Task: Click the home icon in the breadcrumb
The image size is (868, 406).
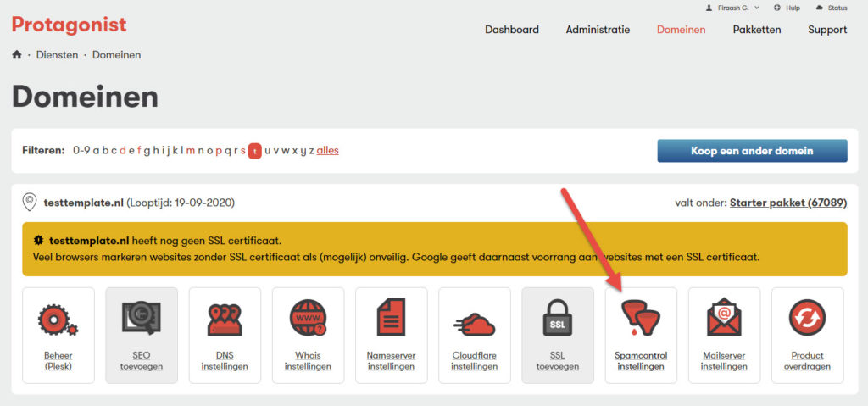Action: coord(17,55)
